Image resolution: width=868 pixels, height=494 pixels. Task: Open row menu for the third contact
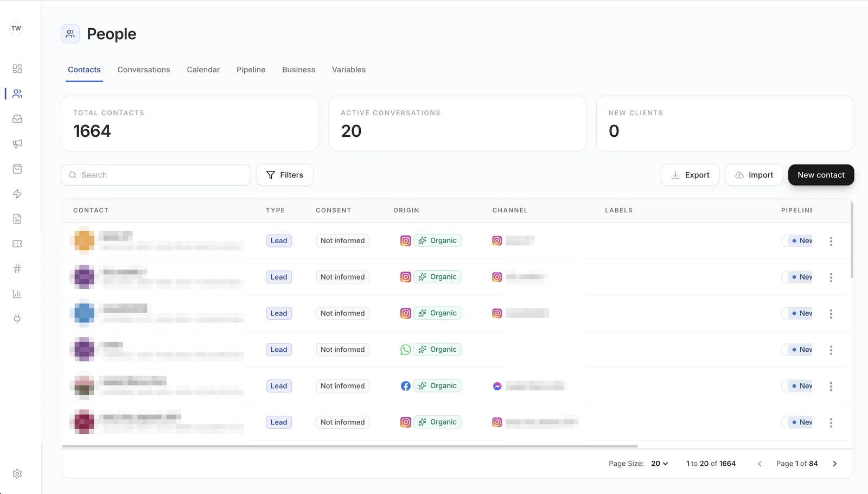(x=831, y=314)
